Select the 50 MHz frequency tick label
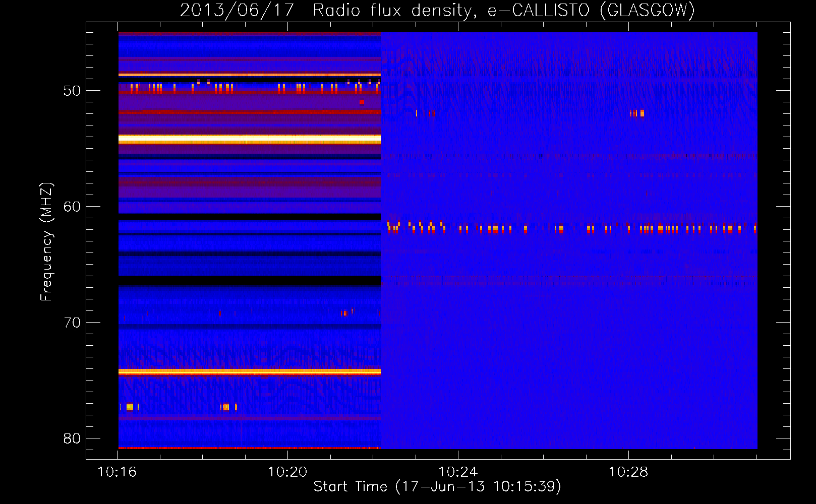816x504 pixels. pos(72,91)
